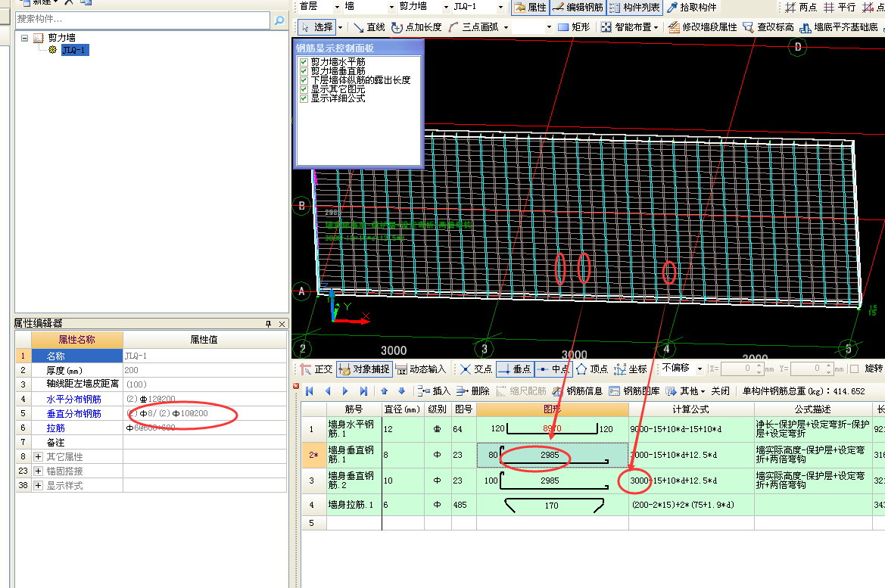The height and width of the screenshot is (588, 885).
Task: Open the 属性 properties tool
Action: tap(530, 8)
